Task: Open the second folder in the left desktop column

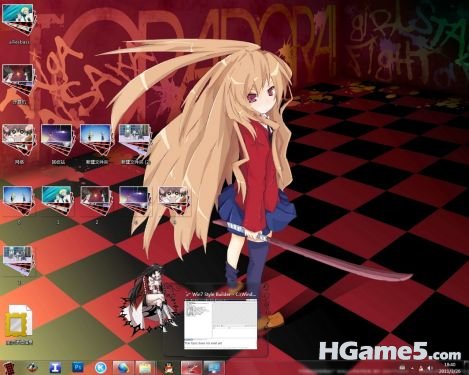Action: click(x=18, y=84)
